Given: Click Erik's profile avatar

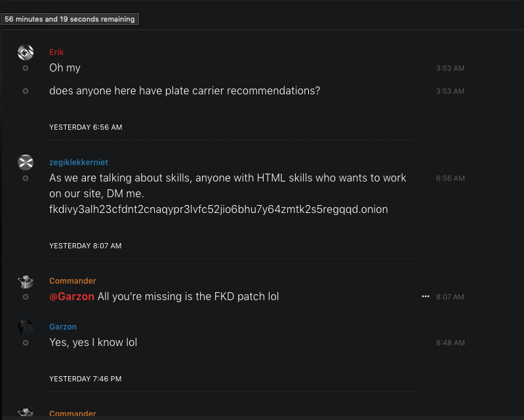Looking at the screenshot, I should (x=26, y=53).
